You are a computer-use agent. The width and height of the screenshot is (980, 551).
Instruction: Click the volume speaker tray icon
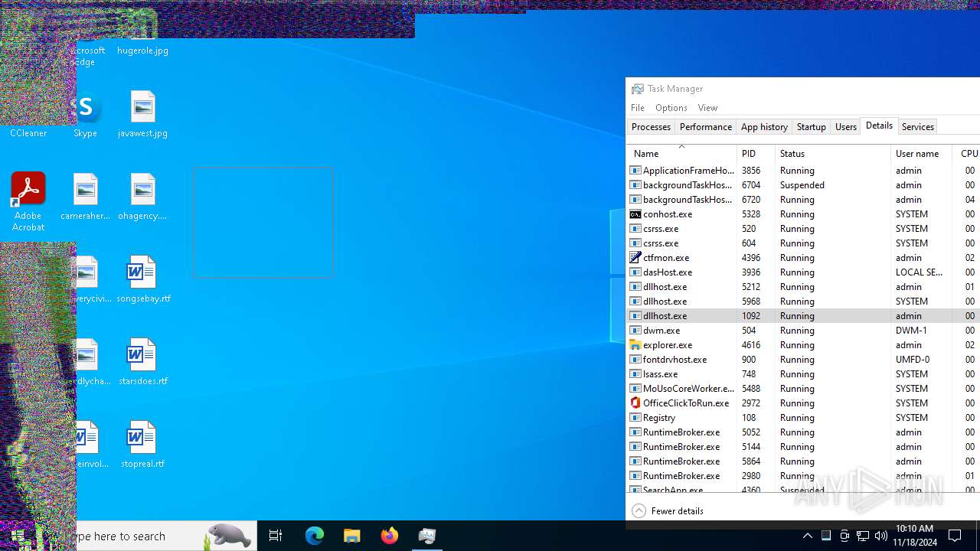tap(881, 536)
